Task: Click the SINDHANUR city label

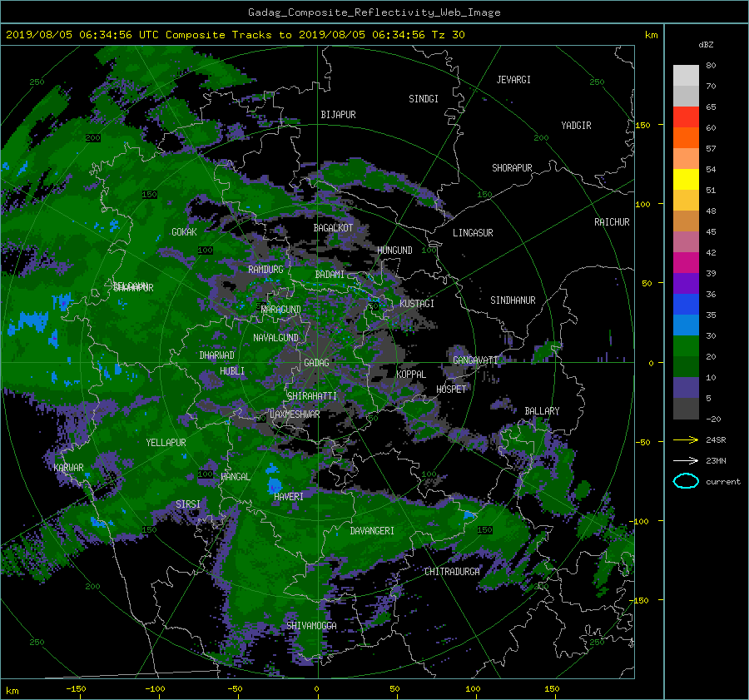Action: click(513, 300)
